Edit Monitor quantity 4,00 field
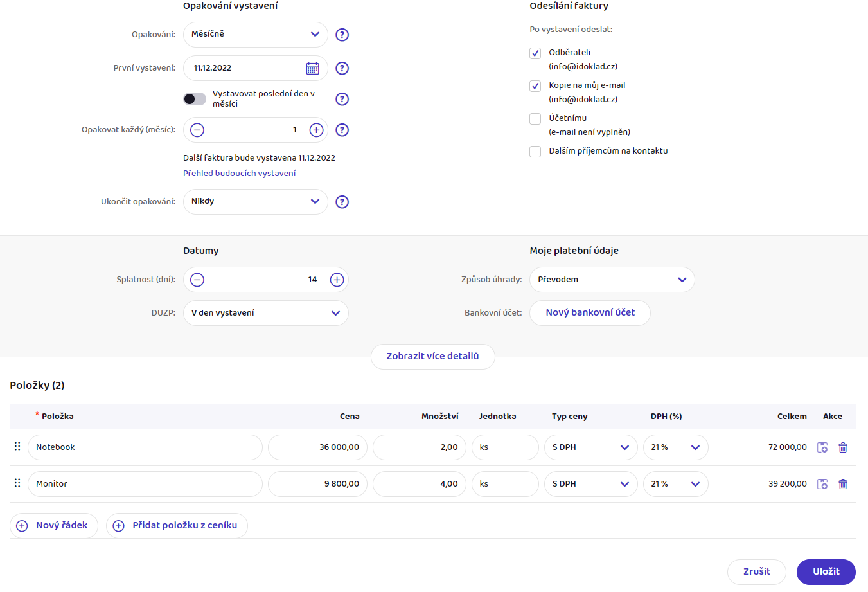Screen dimensions: 868x592 (420, 484)
